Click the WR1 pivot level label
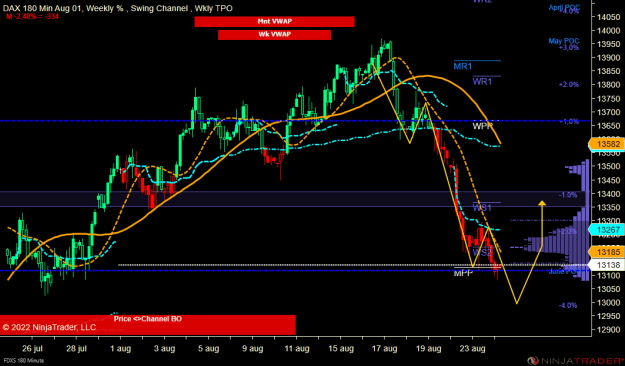The height and width of the screenshot is (366, 625). point(482,82)
